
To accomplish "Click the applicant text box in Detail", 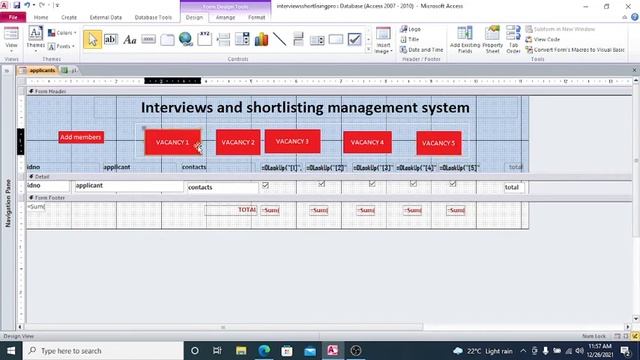I will click(129, 186).
